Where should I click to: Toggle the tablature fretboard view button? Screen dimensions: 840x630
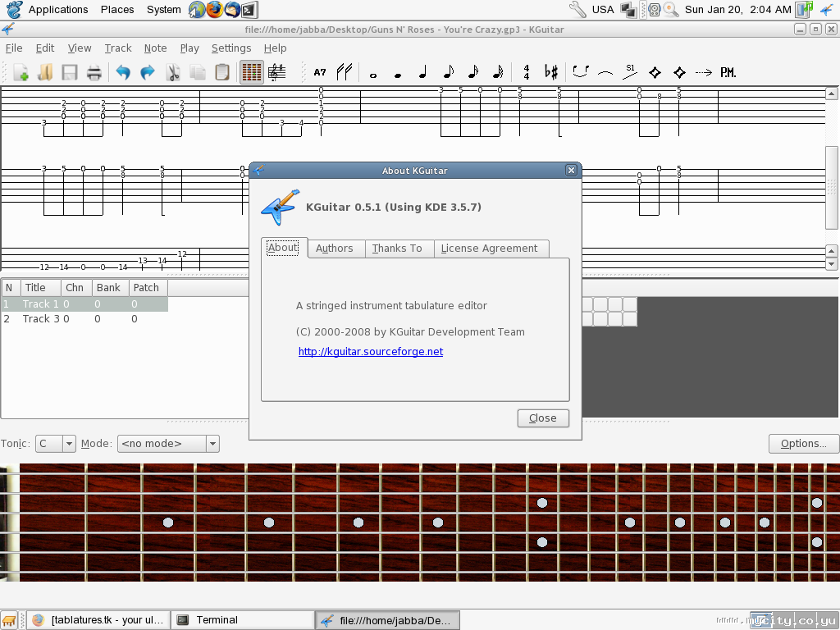(x=252, y=72)
